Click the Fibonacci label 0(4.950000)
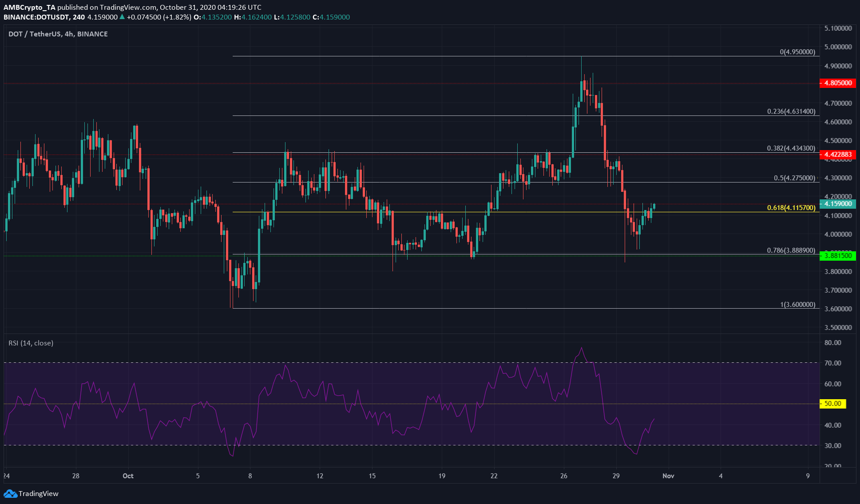860x504 pixels. [797, 52]
